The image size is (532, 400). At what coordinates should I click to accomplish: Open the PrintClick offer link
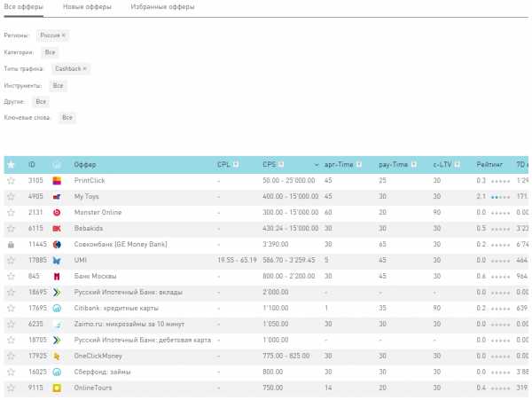point(90,181)
